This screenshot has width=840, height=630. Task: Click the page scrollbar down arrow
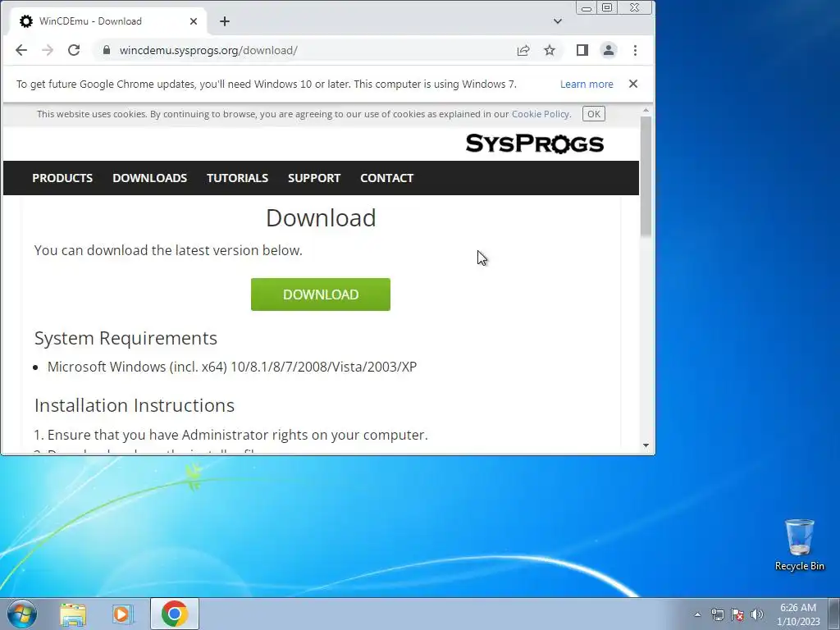pyautogui.click(x=646, y=445)
